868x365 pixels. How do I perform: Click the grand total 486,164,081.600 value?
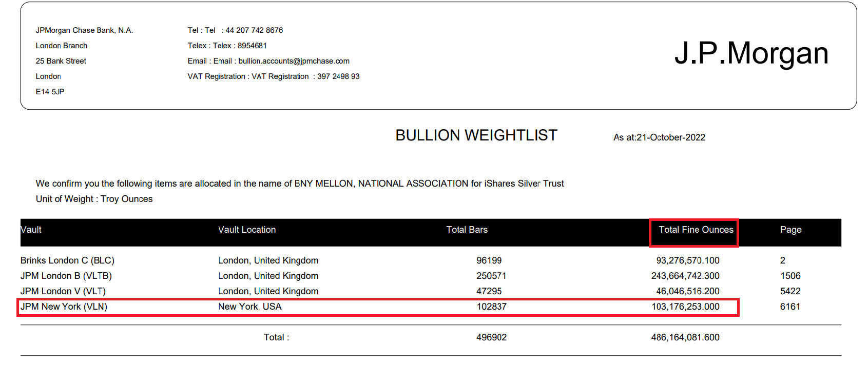coord(685,337)
